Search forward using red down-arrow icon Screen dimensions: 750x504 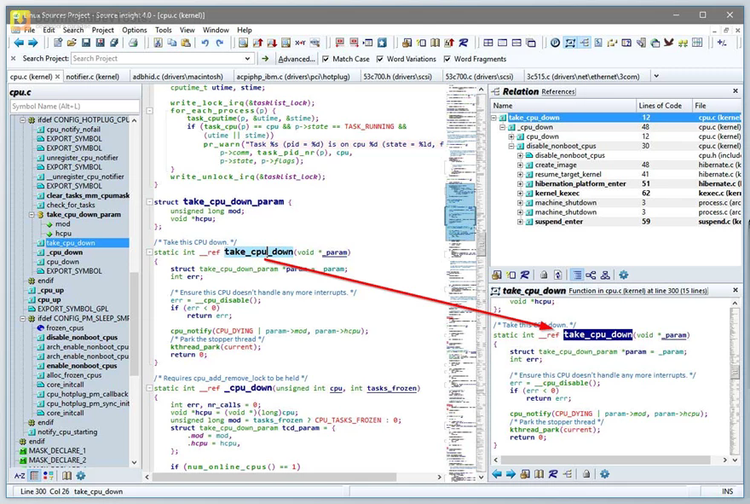coord(272,43)
